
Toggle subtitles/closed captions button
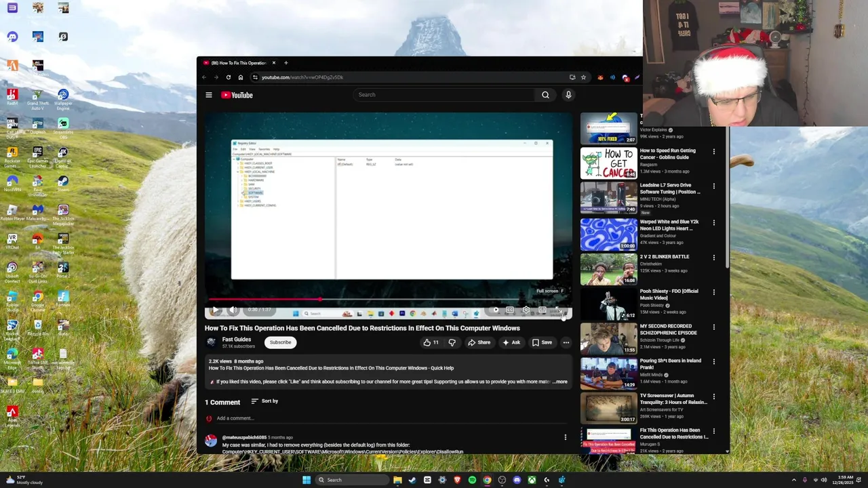(510, 310)
